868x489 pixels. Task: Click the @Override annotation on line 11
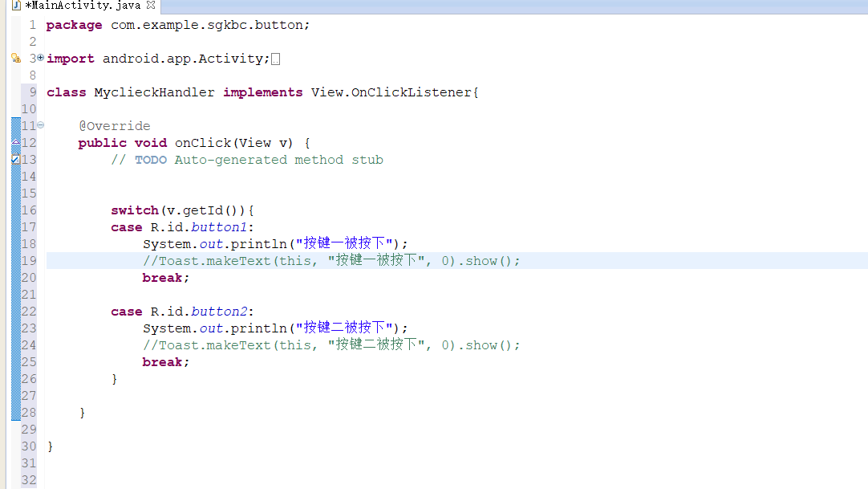click(114, 125)
